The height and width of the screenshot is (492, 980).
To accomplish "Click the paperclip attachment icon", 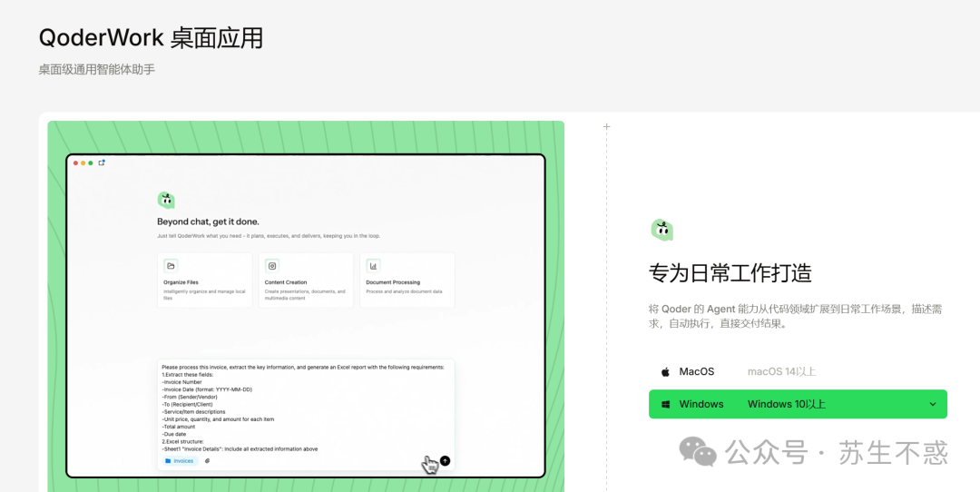I will pos(208,461).
